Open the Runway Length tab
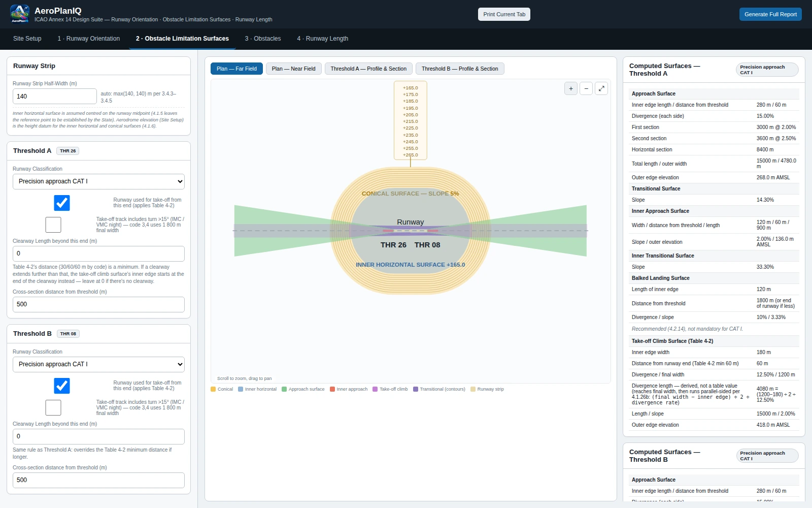812x508 pixels. pyautogui.click(x=323, y=39)
